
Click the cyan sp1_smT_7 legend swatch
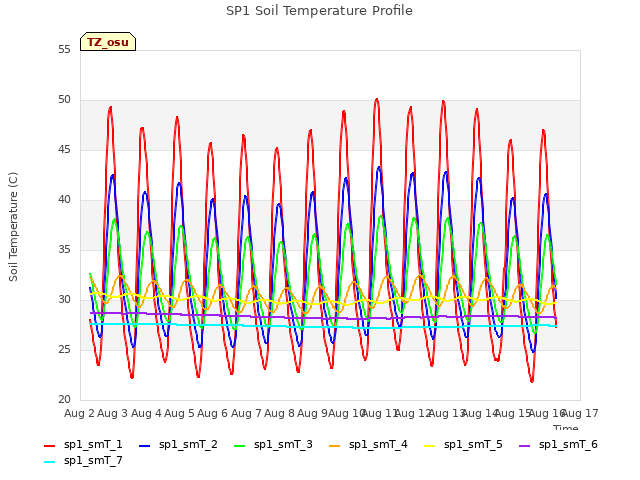[x=49, y=462]
